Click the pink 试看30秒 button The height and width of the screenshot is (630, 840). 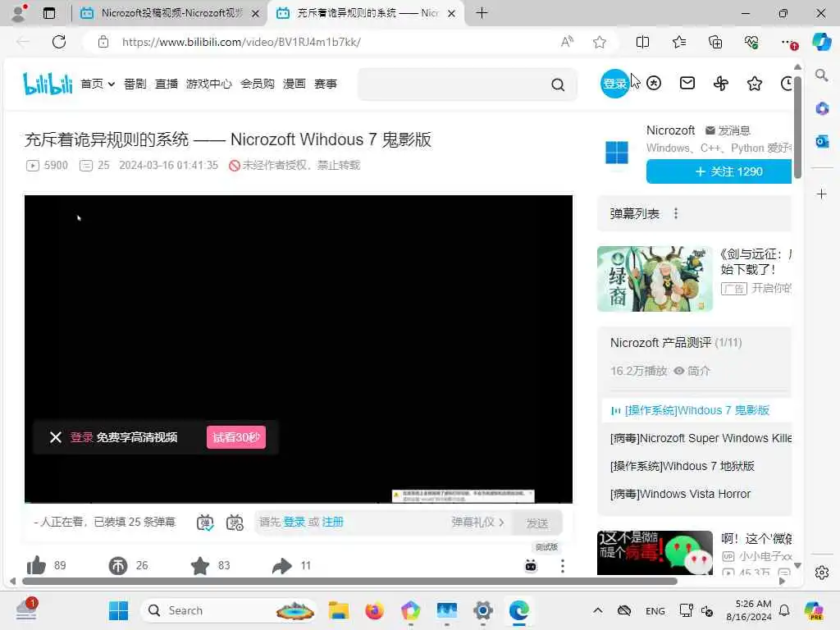point(236,437)
